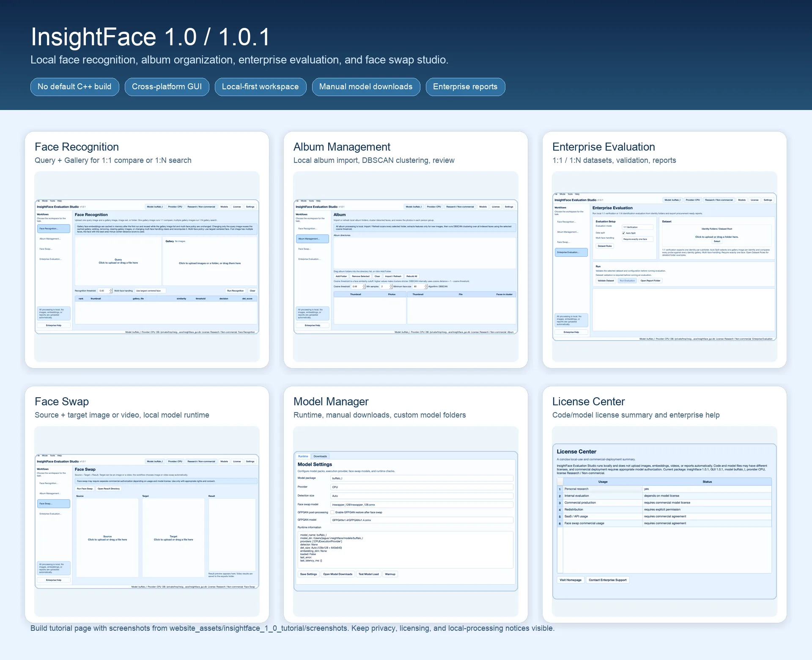Click the 'Personal research' row in License table
This screenshot has width=812, height=660.
(x=664, y=489)
